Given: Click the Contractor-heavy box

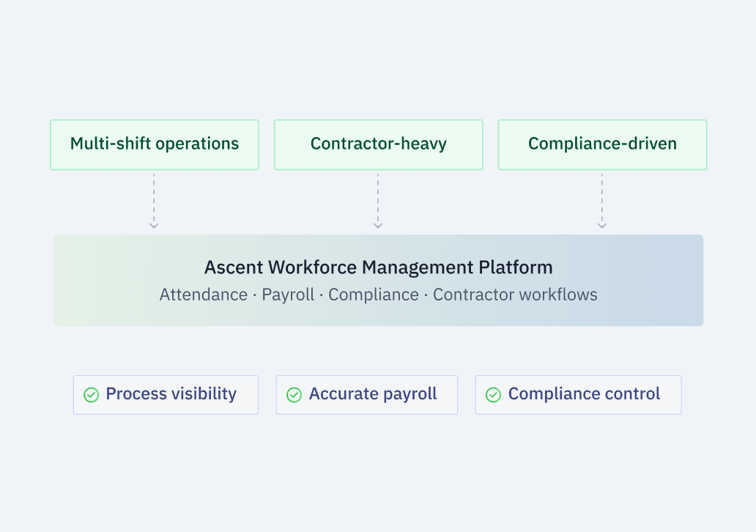Looking at the screenshot, I should (x=379, y=144).
